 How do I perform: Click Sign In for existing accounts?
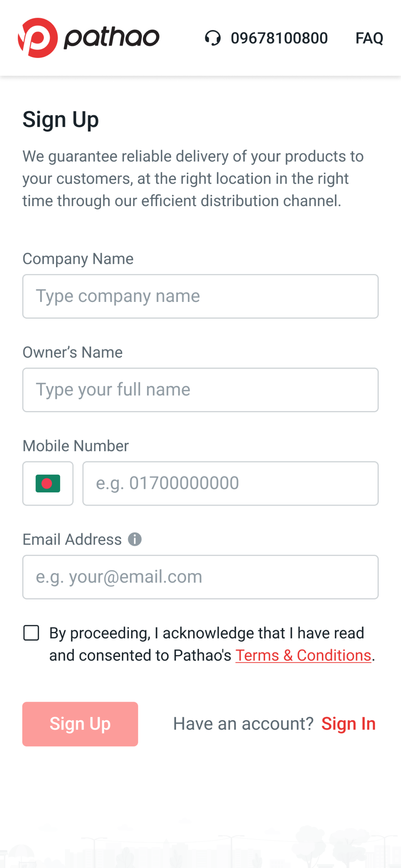tap(349, 723)
